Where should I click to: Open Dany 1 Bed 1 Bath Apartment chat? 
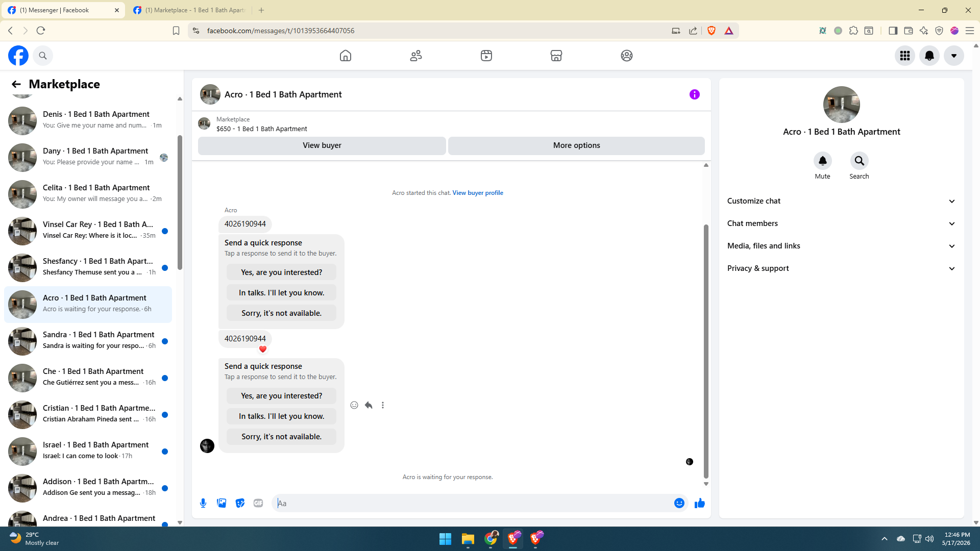tap(88, 157)
